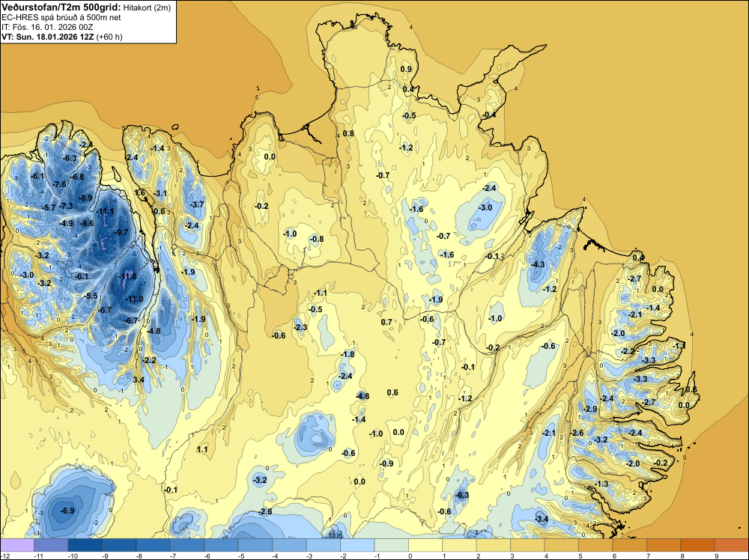Select the -3.1 temperature label
The image size is (749, 560).
[x=160, y=193]
